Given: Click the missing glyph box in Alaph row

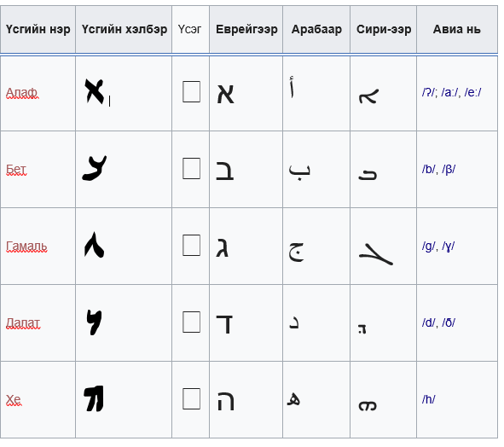Looking at the screenshot, I should pyautogui.click(x=191, y=91).
